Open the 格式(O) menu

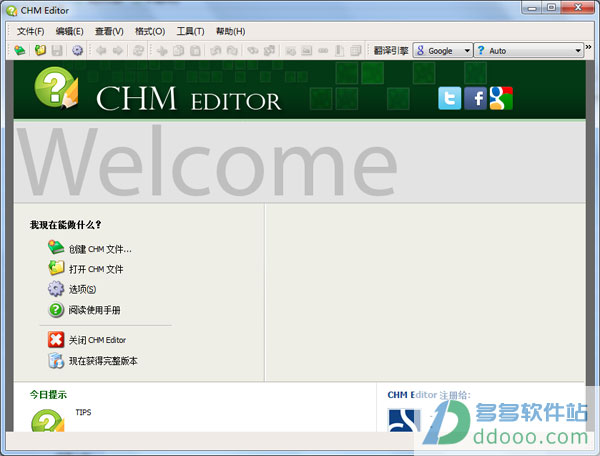[x=150, y=31]
